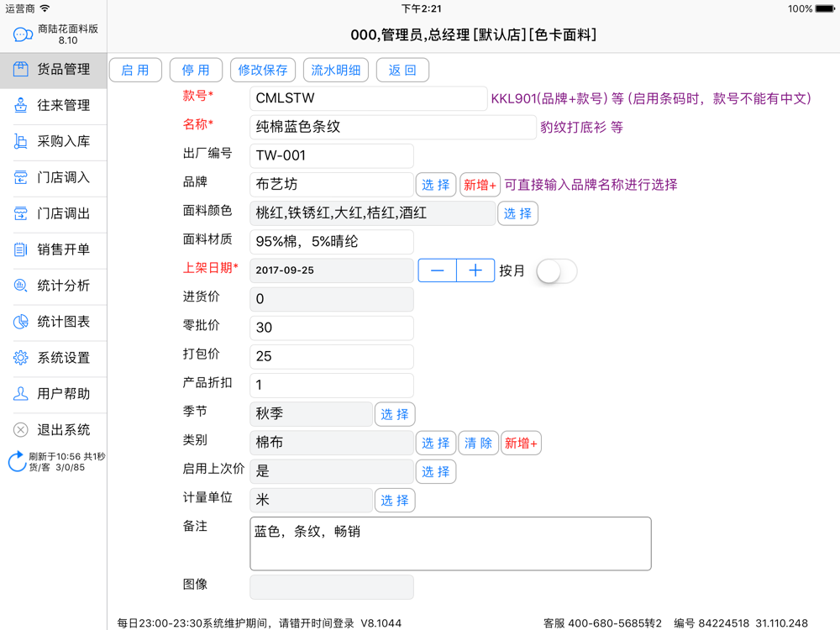Click the 返回 back button

(402, 71)
